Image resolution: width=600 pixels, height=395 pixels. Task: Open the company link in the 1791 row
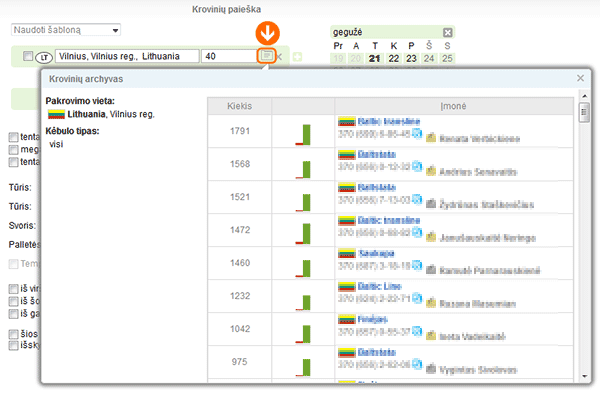389,122
